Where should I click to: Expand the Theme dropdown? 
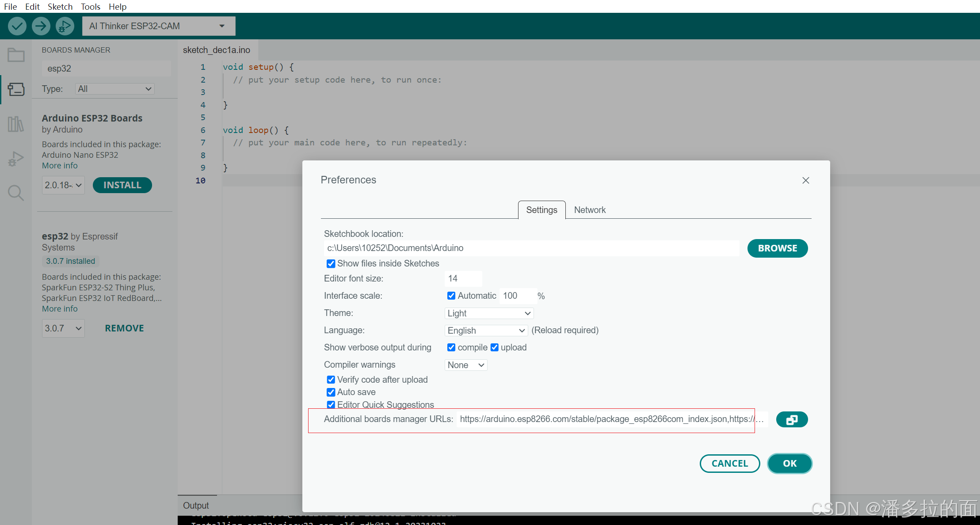pos(488,313)
